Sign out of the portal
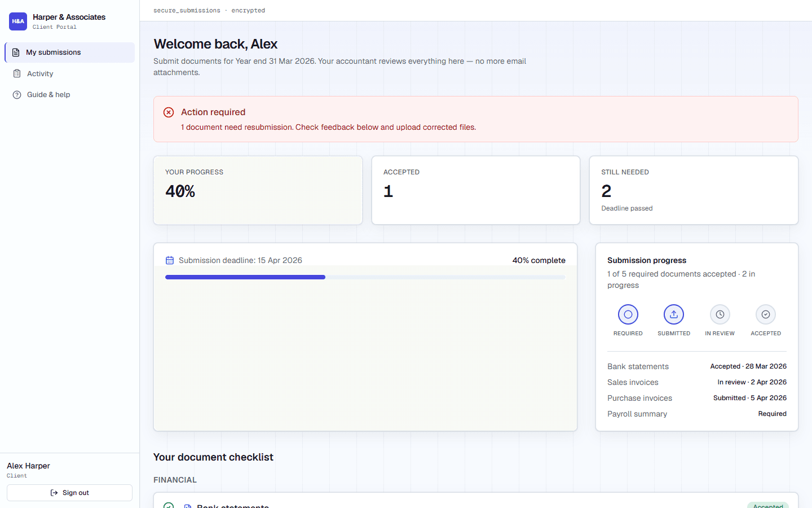812x508 pixels. pos(69,493)
